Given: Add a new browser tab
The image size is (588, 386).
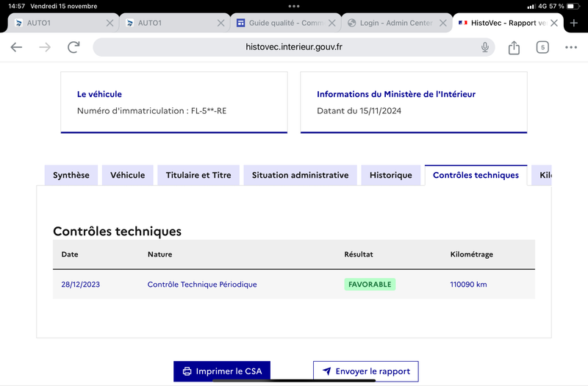Looking at the screenshot, I should (x=574, y=23).
